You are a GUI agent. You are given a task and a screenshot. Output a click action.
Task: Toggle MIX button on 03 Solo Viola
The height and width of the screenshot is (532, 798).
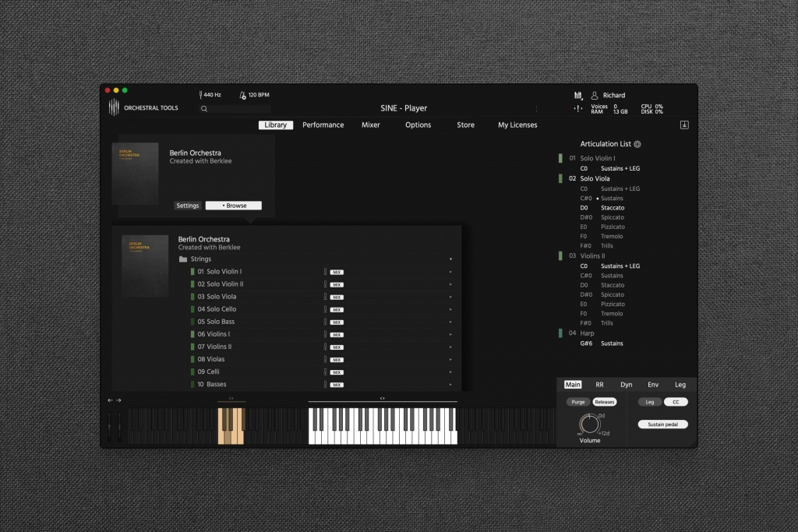(x=337, y=297)
